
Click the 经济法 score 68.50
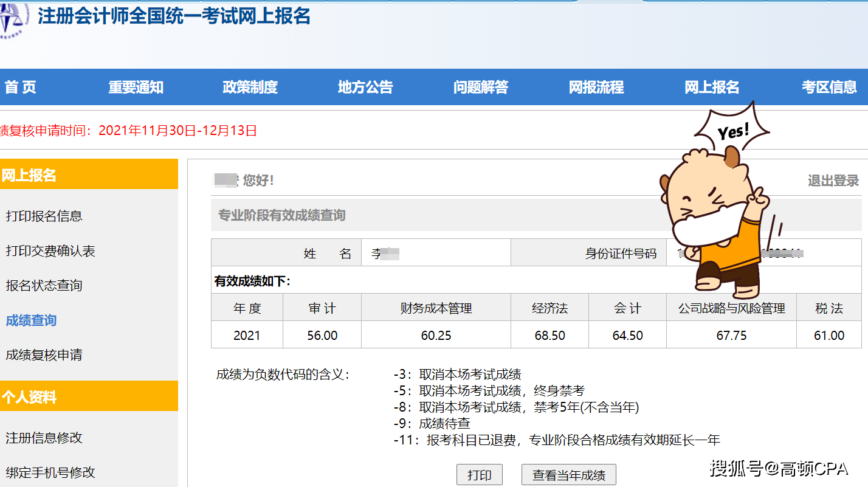(549, 335)
